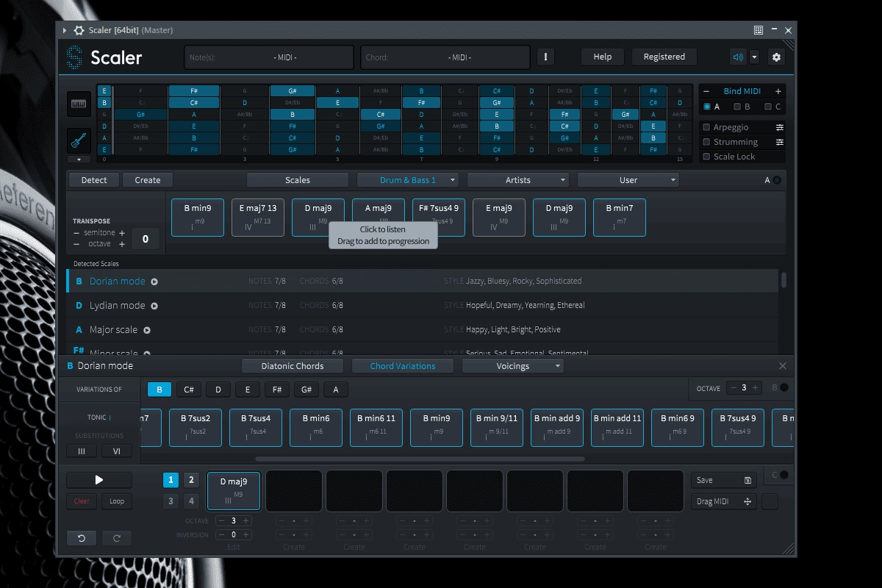Open the Help button

click(603, 57)
